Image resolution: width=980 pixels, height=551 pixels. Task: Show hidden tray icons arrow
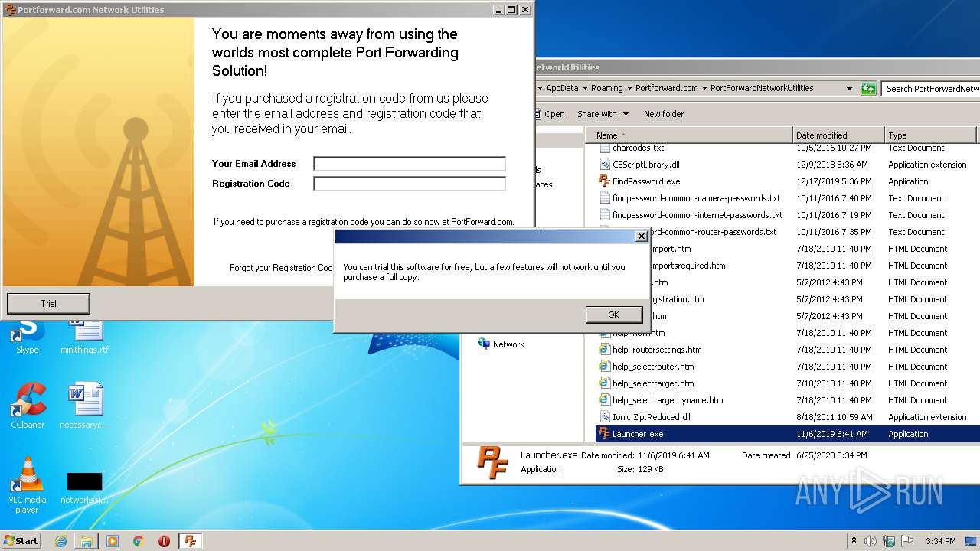tap(854, 540)
